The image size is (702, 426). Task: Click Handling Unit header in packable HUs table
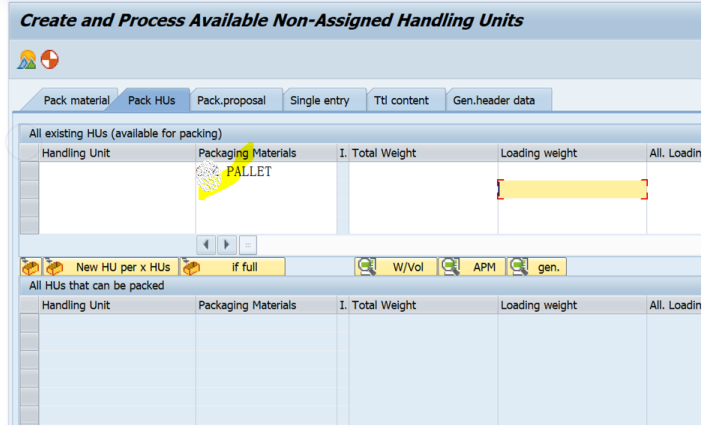(x=117, y=305)
